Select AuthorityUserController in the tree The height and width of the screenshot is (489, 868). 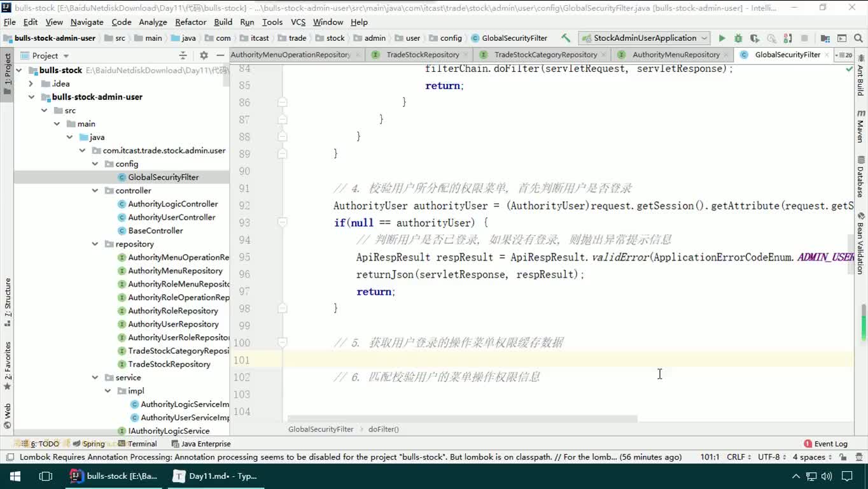point(167,217)
